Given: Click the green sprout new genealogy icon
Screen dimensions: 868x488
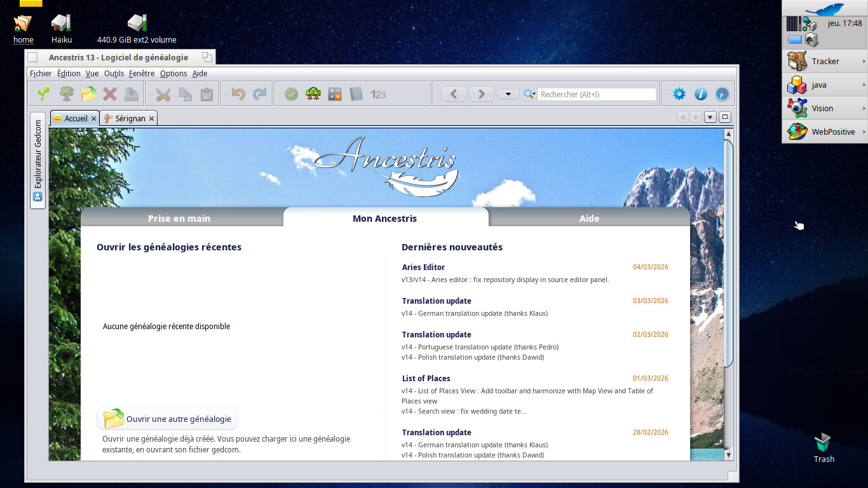Looking at the screenshot, I should pos(44,94).
